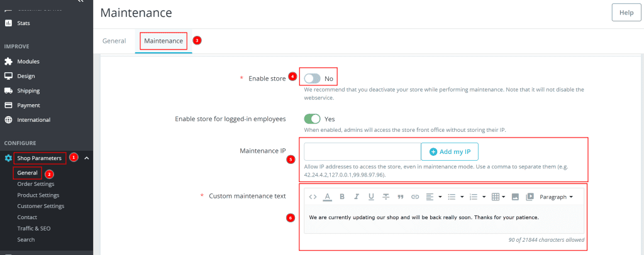644x255 pixels.
Task: Open Product Settings submenu item
Action: [38, 195]
